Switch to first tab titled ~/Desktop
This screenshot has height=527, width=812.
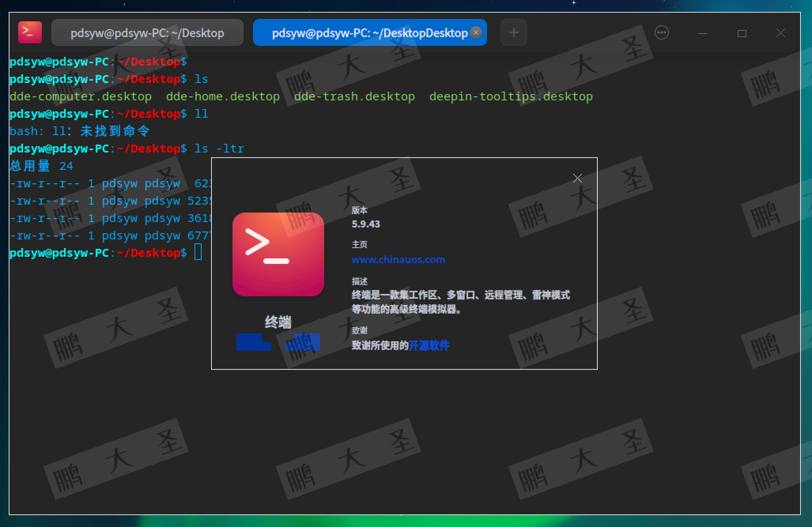147,32
